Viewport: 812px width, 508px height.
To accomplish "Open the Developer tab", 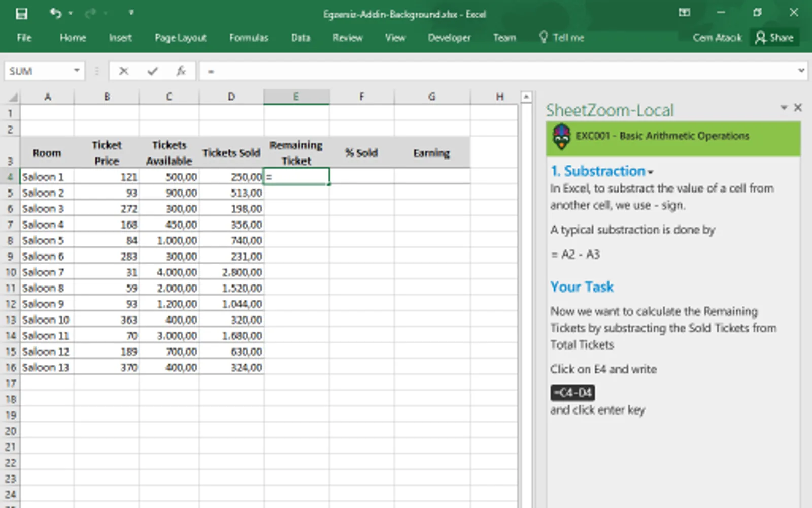I will 449,38.
